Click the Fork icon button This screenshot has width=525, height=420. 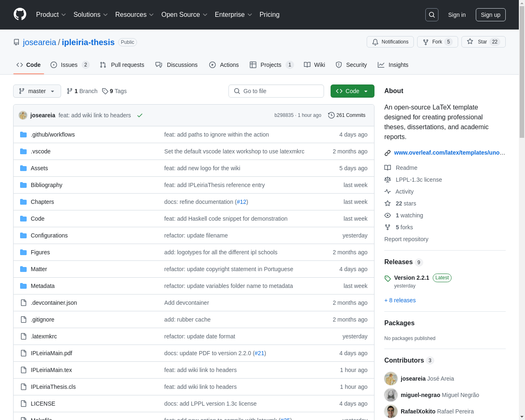pyautogui.click(x=426, y=42)
